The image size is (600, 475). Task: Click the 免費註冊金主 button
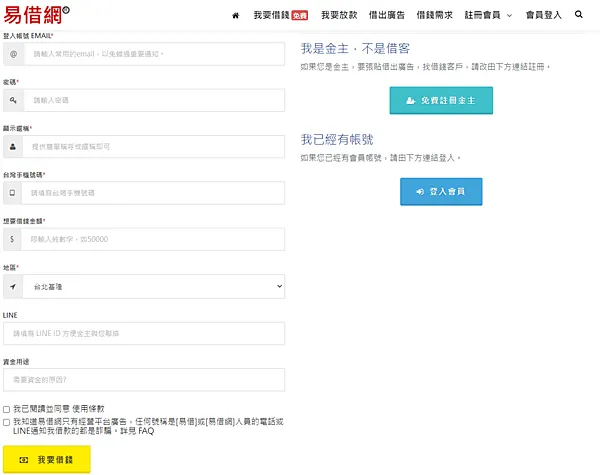(441, 100)
